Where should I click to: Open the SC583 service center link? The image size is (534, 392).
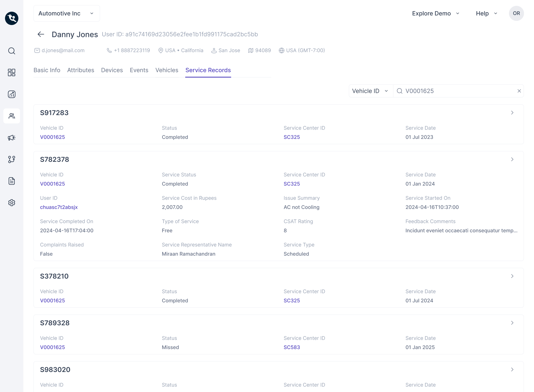[291, 347]
